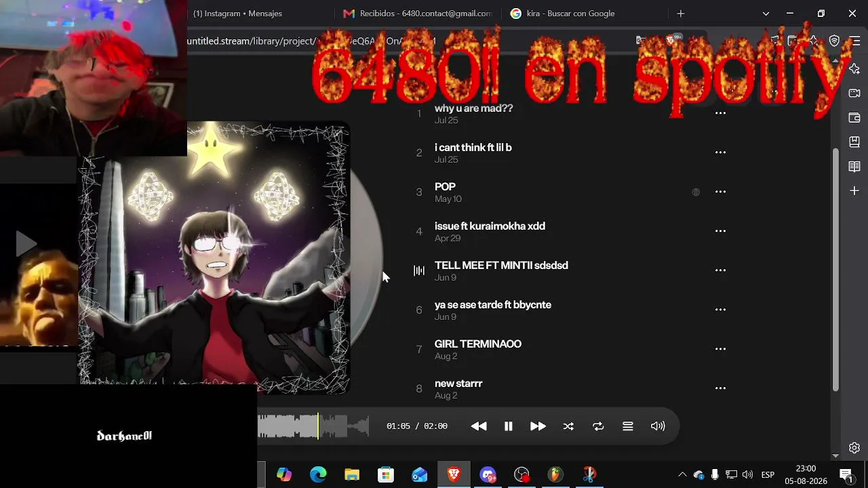Open FL Studio from the taskbar

point(555,474)
